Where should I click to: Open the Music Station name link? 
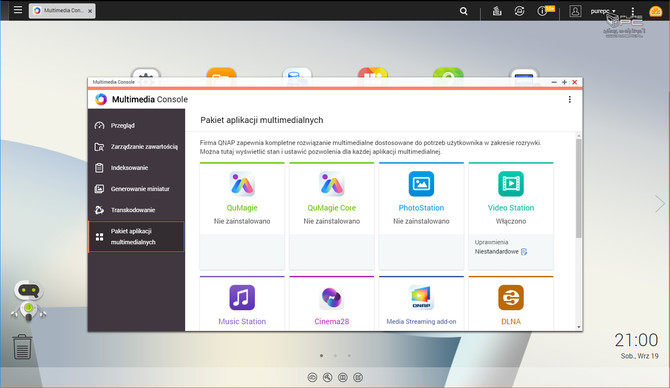[242, 321]
